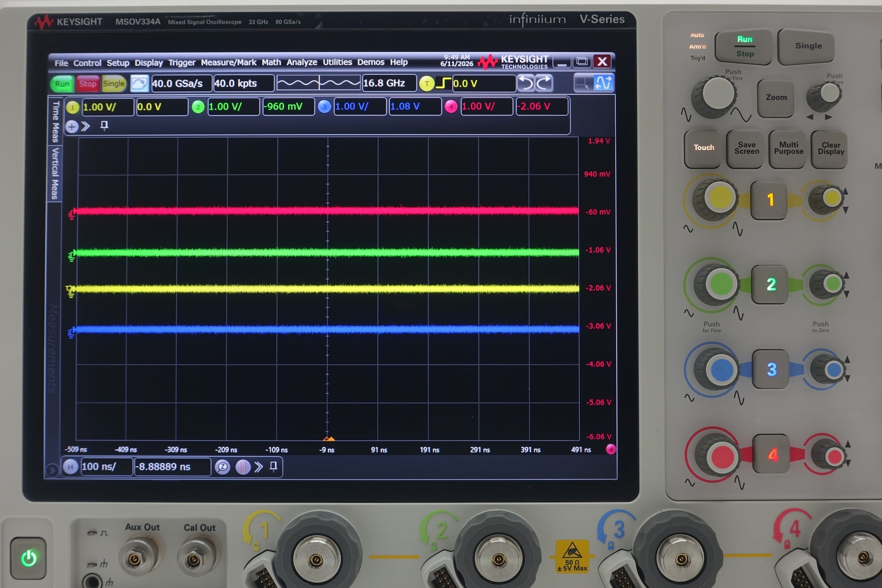Open the Demos menu
The width and height of the screenshot is (882, 588).
pos(371,62)
